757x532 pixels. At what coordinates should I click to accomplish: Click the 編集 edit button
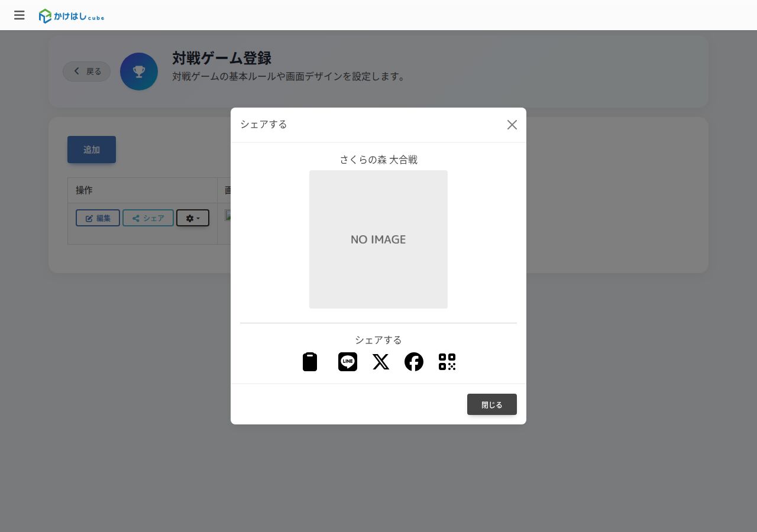point(98,218)
